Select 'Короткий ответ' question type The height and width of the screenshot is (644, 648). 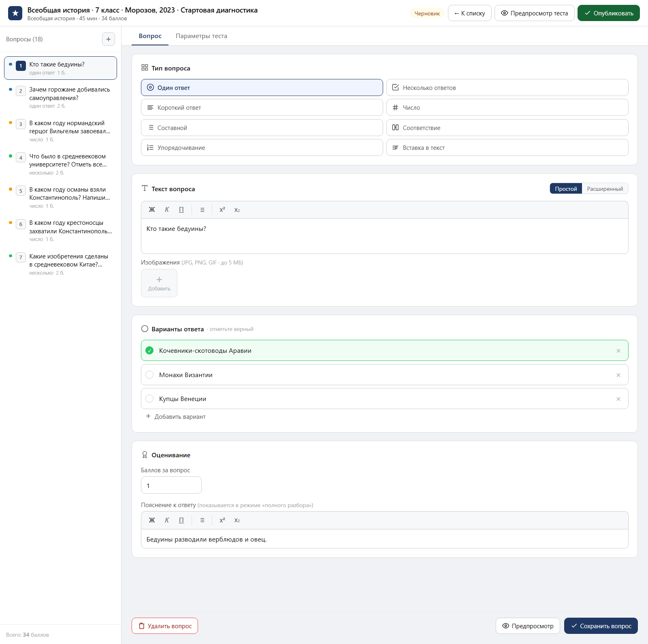262,108
